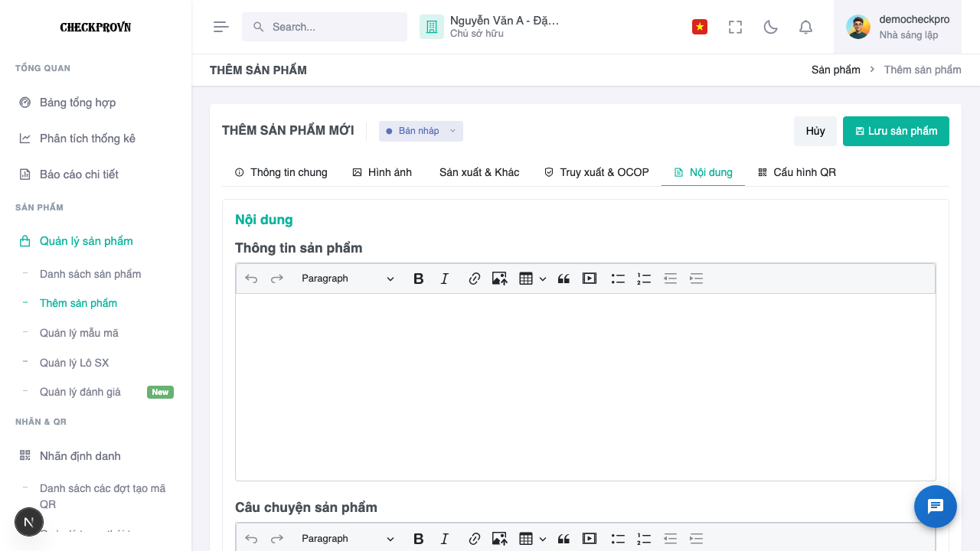This screenshot has height=551, width=980.
Task: Insert link in Thông tin sản phẩm editor
Action: pos(474,279)
